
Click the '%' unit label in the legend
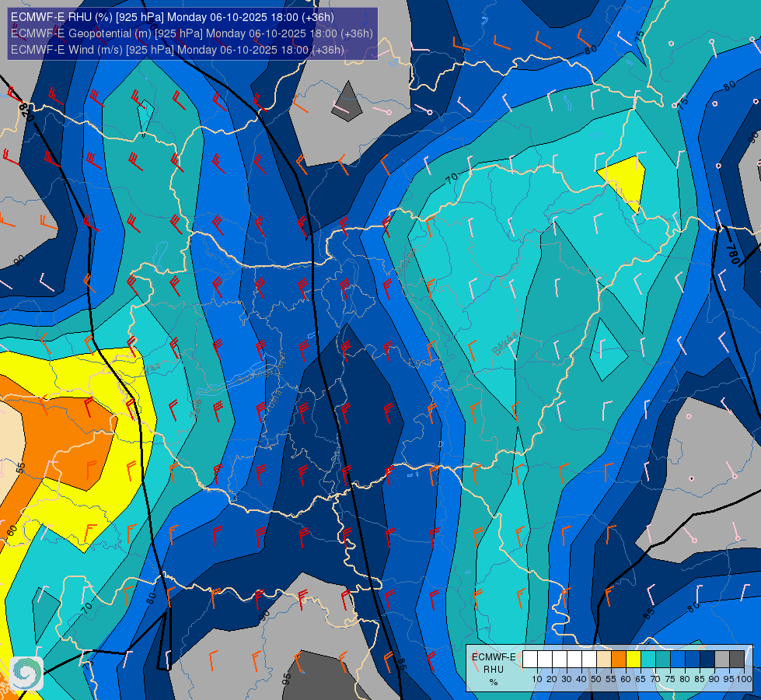(494, 682)
